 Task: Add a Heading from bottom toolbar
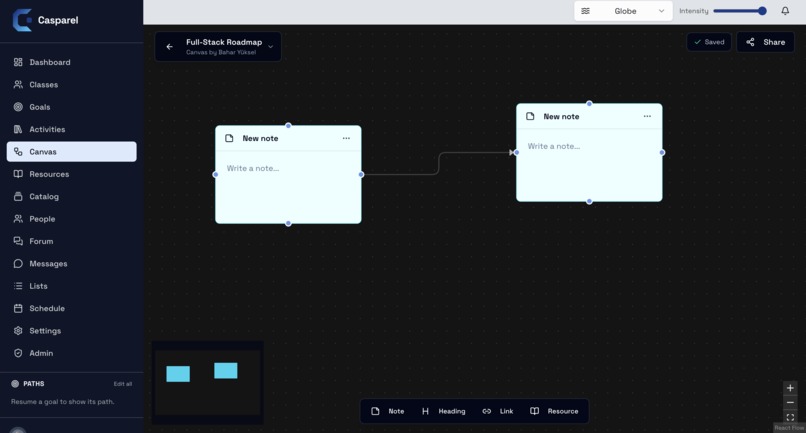click(443, 411)
